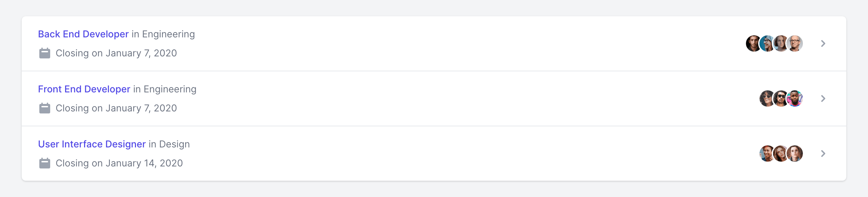The image size is (868, 197).
Task: Click middle avatar in Front End Developer row
Action: [x=781, y=98]
